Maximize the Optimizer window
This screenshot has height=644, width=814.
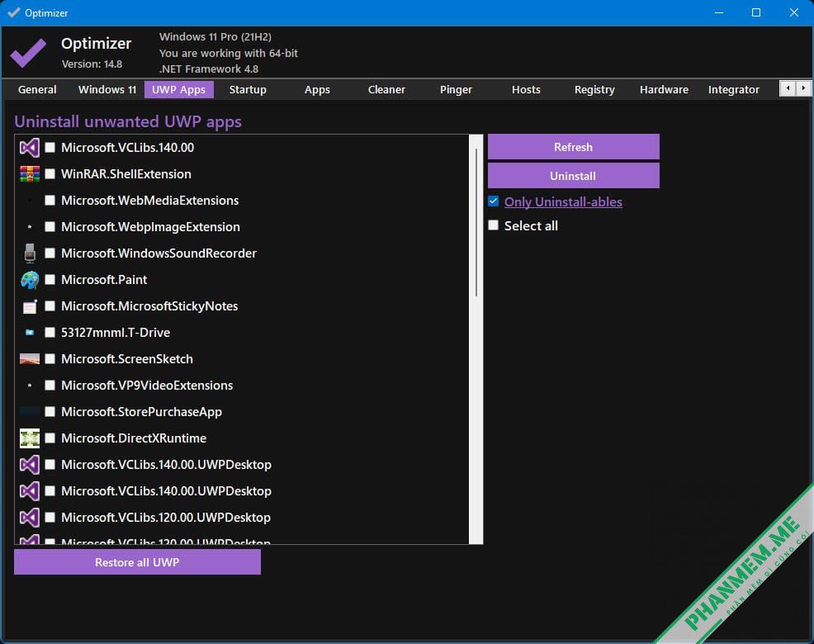pos(756,12)
